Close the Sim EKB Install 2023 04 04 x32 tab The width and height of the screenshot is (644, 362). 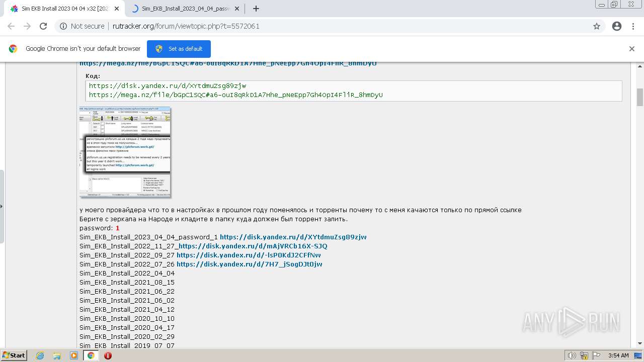click(x=116, y=9)
